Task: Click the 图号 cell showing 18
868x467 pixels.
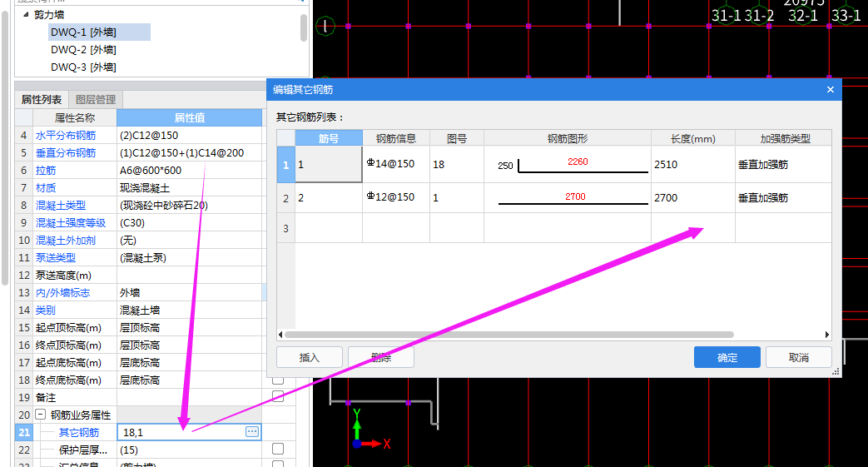Action: pos(457,165)
